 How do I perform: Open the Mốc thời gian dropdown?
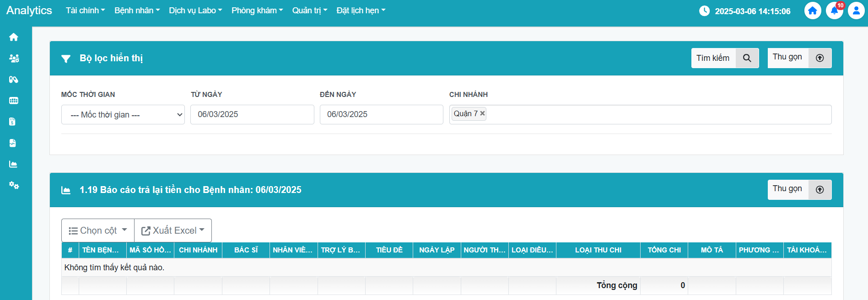click(123, 115)
